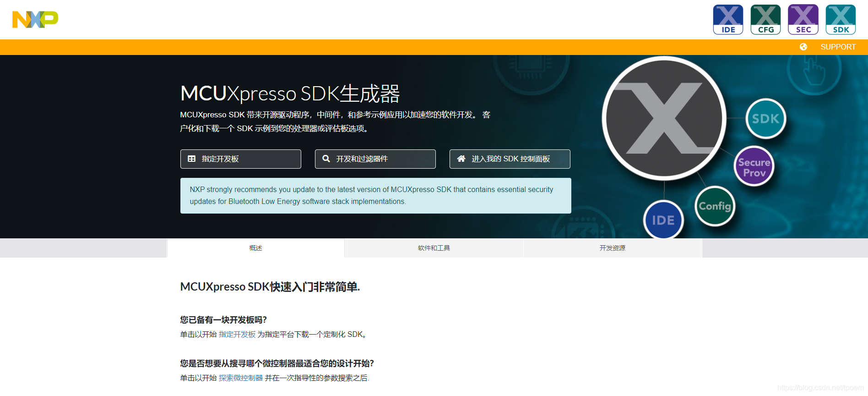Click the MCUXpresso SDK生成器 heading
This screenshot has width=868, height=396.
coord(290,93)
